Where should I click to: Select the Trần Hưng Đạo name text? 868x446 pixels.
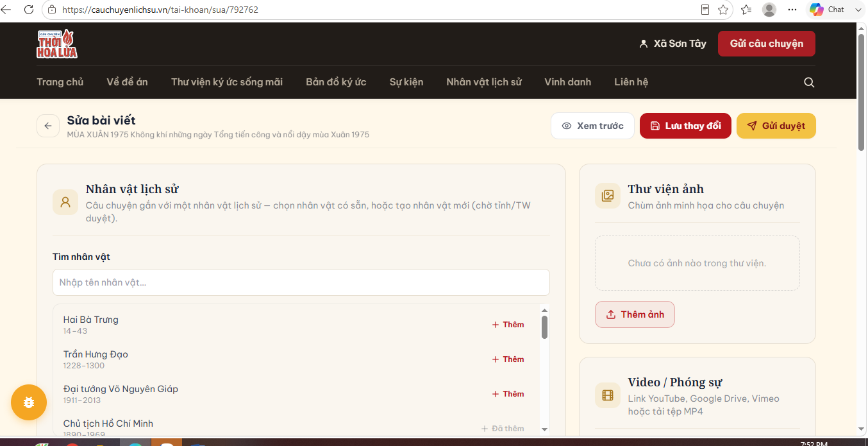coord(96,354)
